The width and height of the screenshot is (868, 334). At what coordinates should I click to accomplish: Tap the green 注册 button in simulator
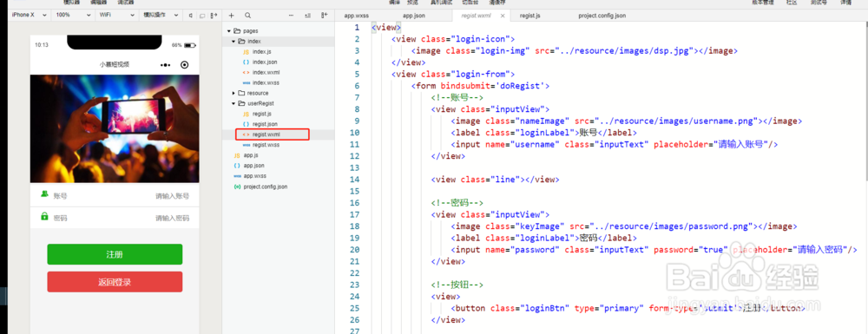115,254
